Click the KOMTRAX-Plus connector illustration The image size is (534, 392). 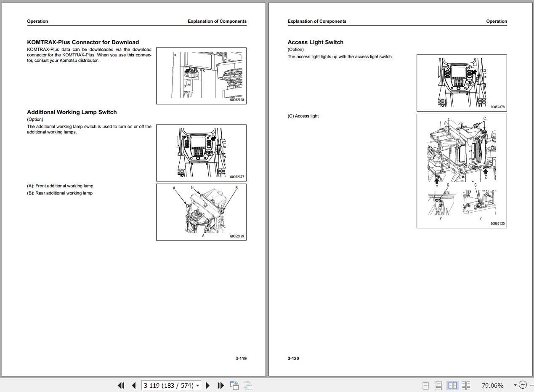pyautogui.click(x=201, y=76)
